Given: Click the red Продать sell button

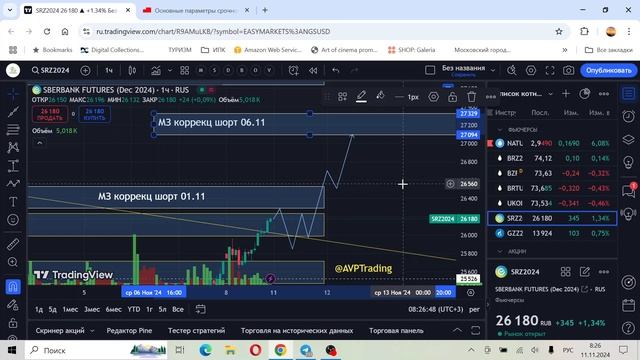Looking at the screenshot, I should [x=50, y=115].
